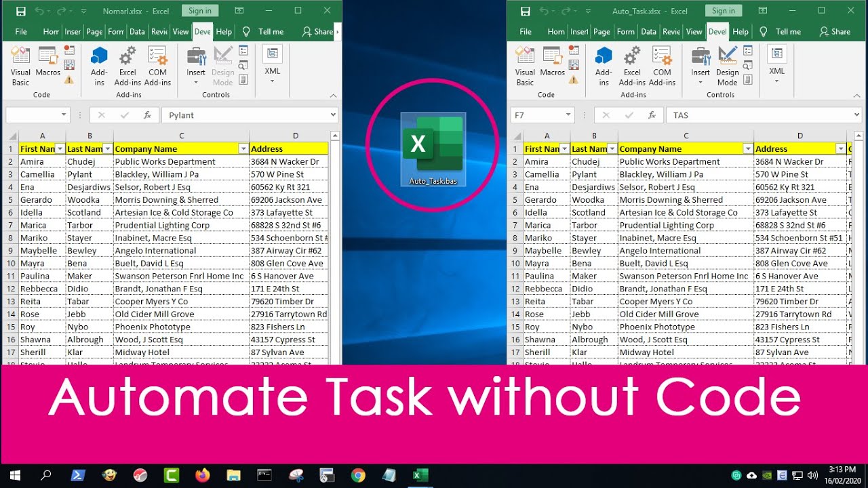The width and height of the screenshot is (868, 488).
Task: Click volume icon in system tray
Action: [813, 475]
